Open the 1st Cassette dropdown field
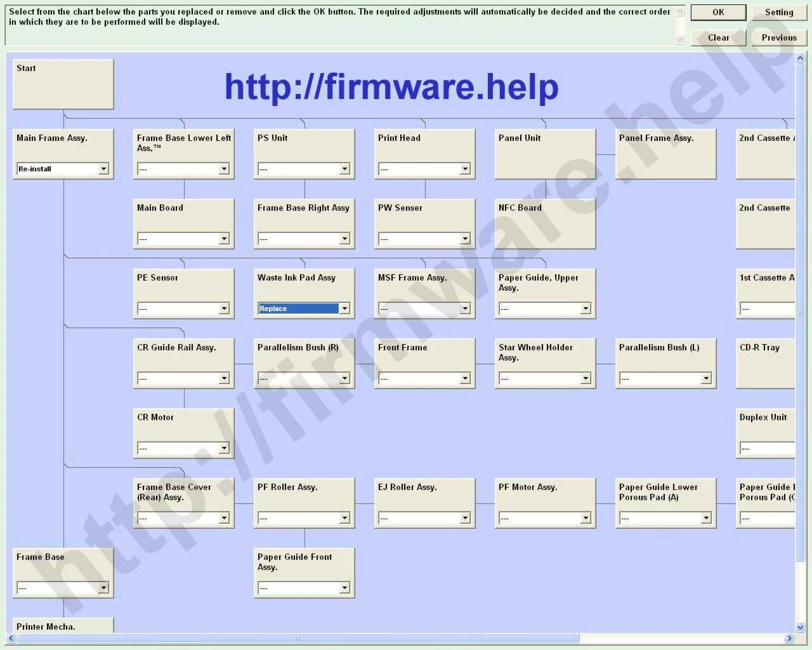Image resolution: width=812 pixels, height=650 pixels. click(767, 308)
